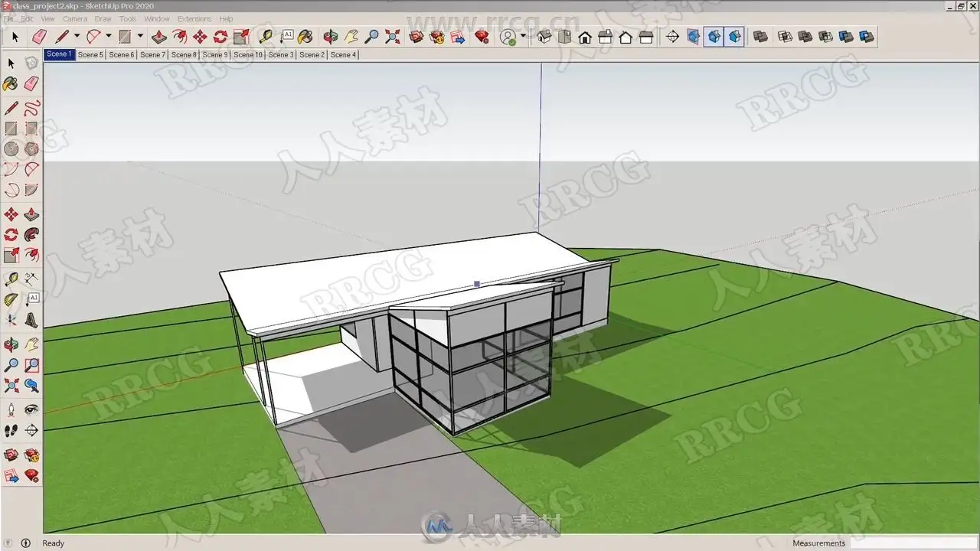Viewport: 980px width, 551px height.
Task: Switch to the Scene 8 tab
Action: point(184,54)
